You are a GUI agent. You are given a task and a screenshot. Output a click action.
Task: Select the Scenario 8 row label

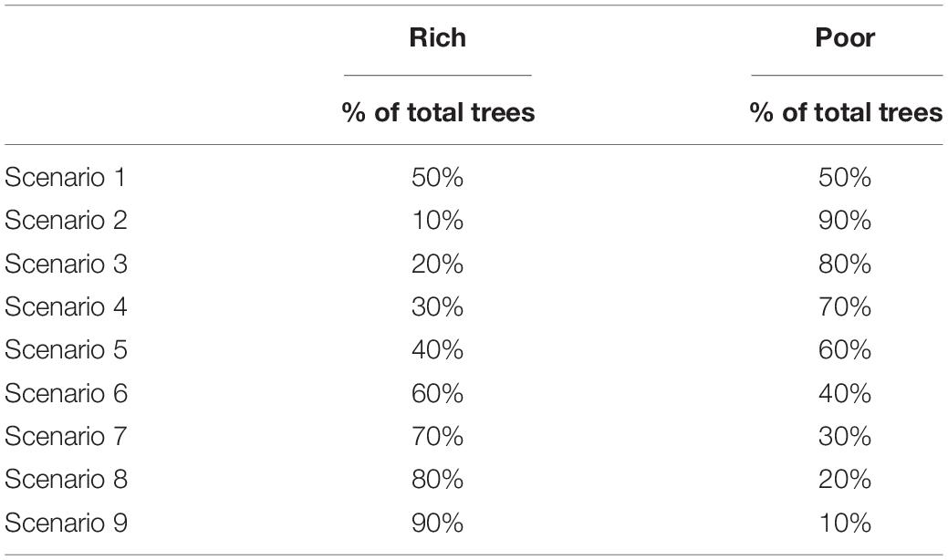pyautogui.click(x=66, y=480)
